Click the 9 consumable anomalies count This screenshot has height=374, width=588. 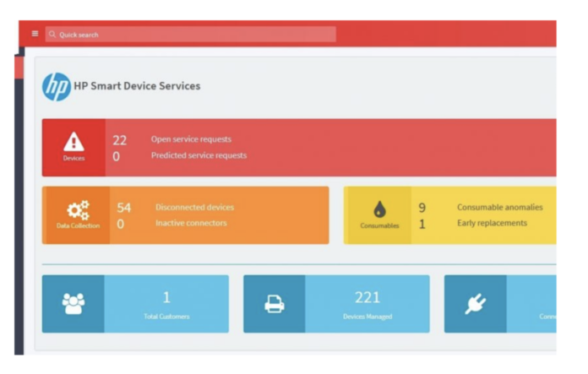422,208
